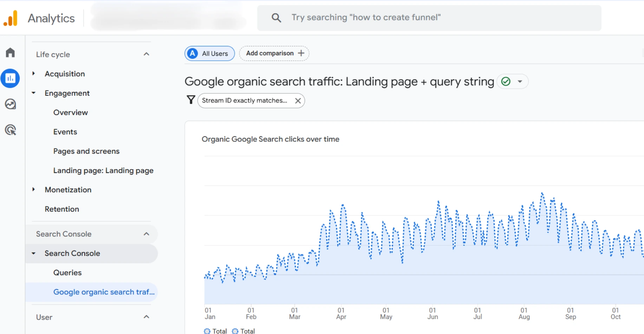The height and width of the screenshot is (334, 644).
Task: Open the Events report
Action: coord(65,132)
